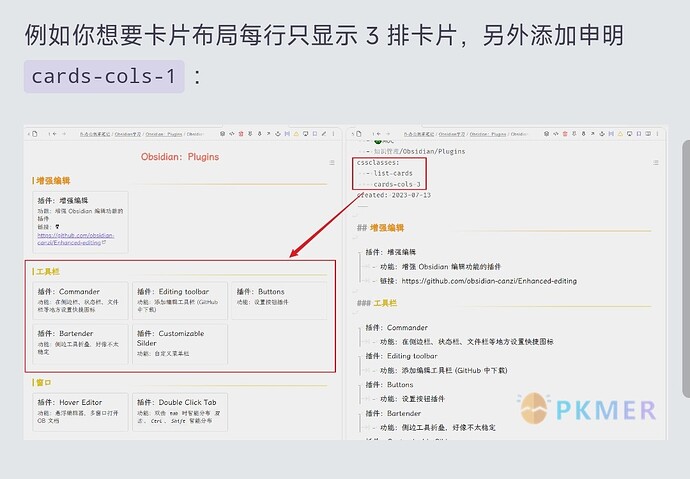Go back using right pane's back arrow
Screen dimensions: 690x479
pyautogui.click(x=378, y=134)
